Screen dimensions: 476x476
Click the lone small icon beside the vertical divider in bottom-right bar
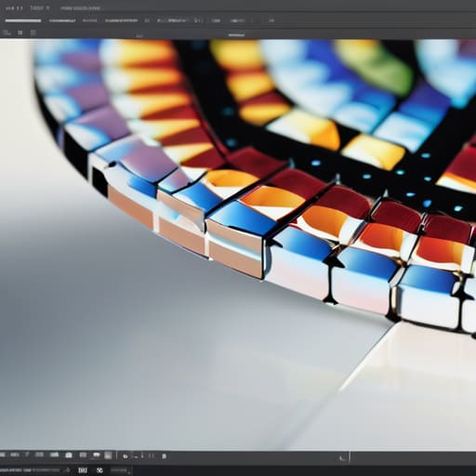342,457
